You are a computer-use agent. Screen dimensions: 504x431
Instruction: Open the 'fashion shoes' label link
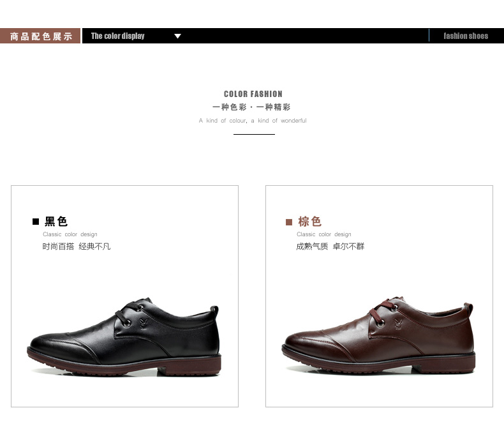[x=466, y=36]
